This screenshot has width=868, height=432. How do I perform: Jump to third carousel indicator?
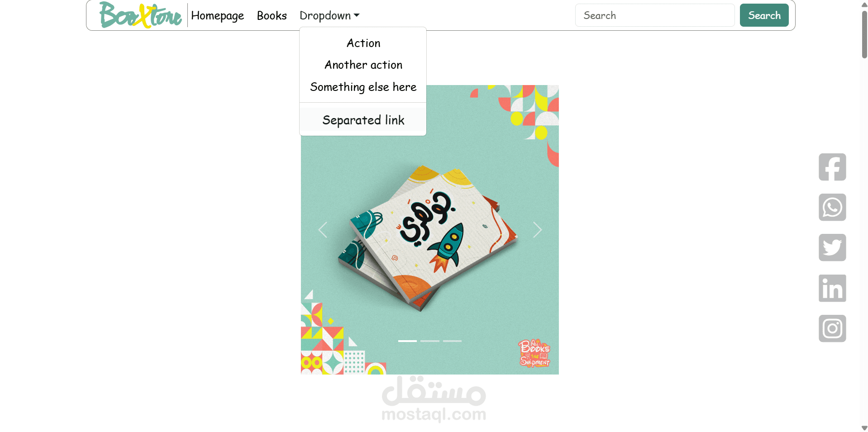tap(452, 341)
